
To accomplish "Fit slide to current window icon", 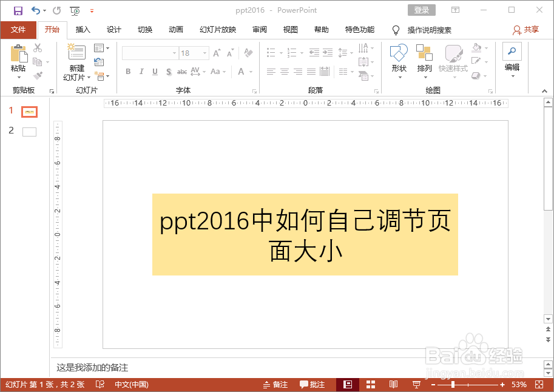I will 539,385.
